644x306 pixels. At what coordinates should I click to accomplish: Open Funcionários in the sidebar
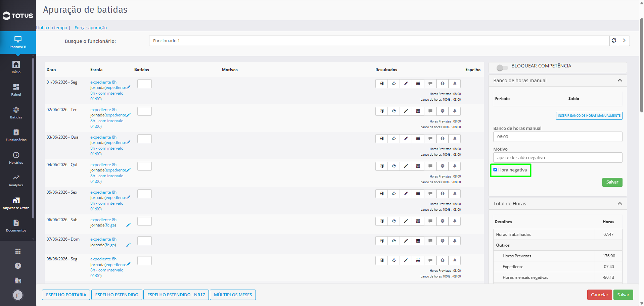click(x=16, y=135)
